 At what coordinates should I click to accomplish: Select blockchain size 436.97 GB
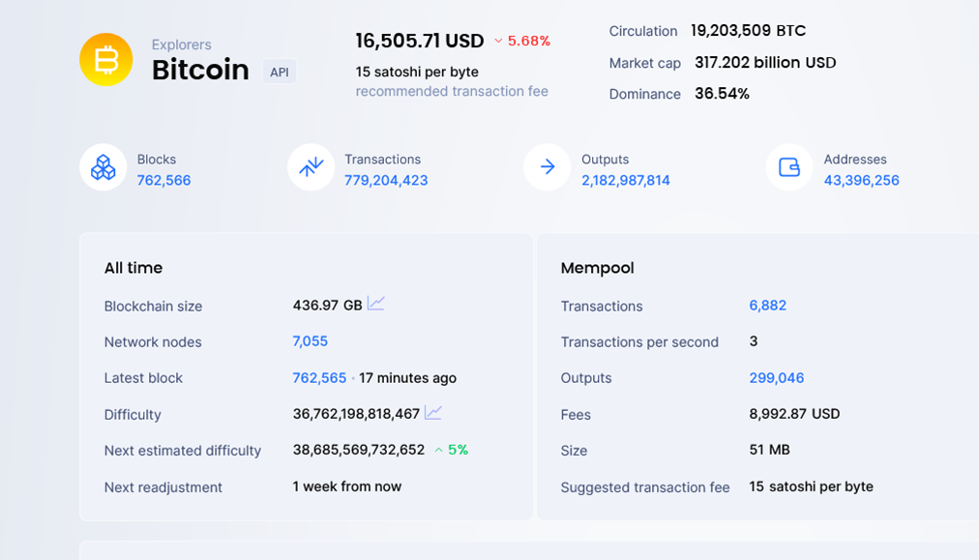[328, 306]
